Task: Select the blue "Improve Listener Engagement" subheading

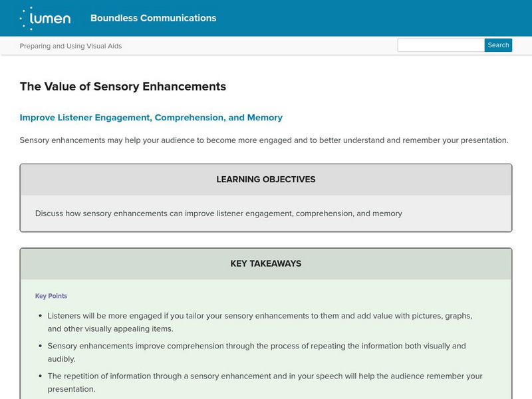Action: click(151, 118)
